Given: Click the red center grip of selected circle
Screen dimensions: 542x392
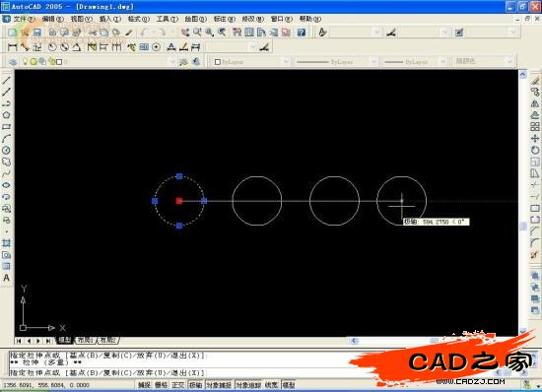Looking at the screenshot, I should (179, 201).
